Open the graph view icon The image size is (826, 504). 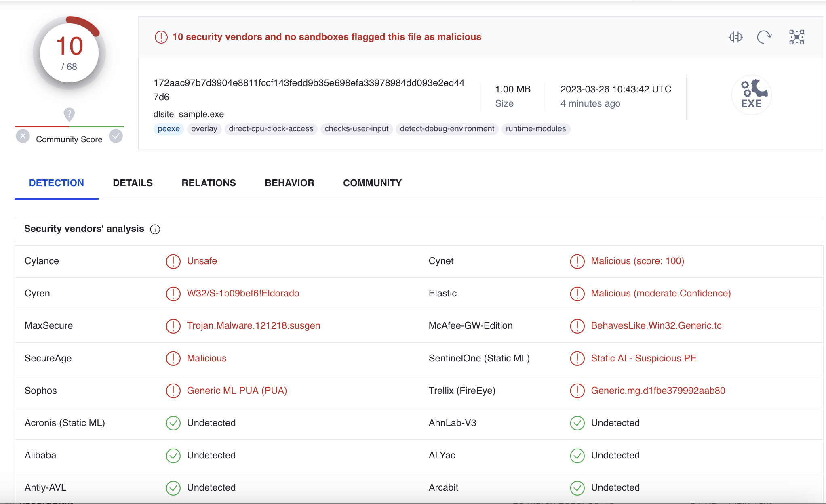(796, 37)
